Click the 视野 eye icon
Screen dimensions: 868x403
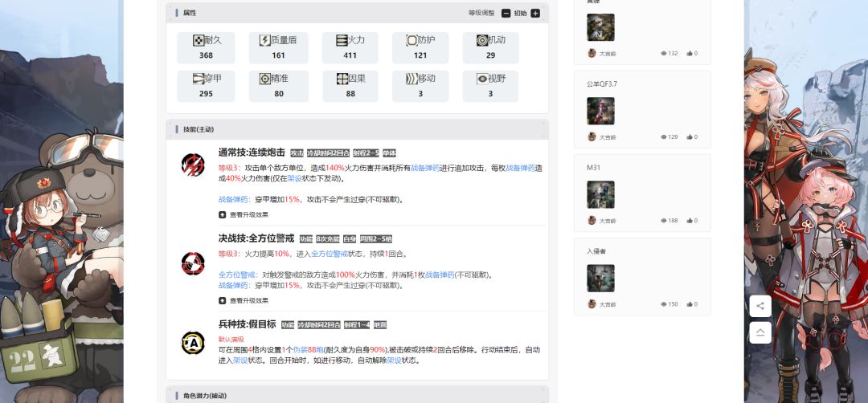click(482, 79)
